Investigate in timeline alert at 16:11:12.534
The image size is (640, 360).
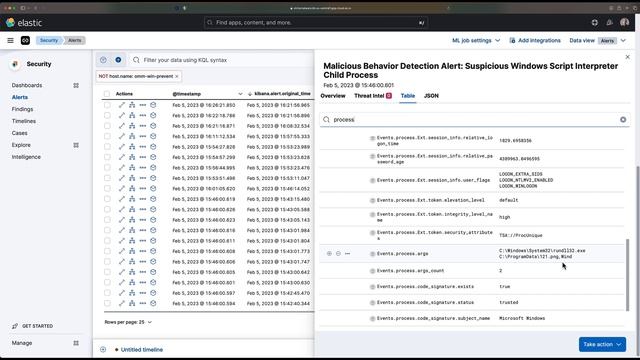pos(153,136)
